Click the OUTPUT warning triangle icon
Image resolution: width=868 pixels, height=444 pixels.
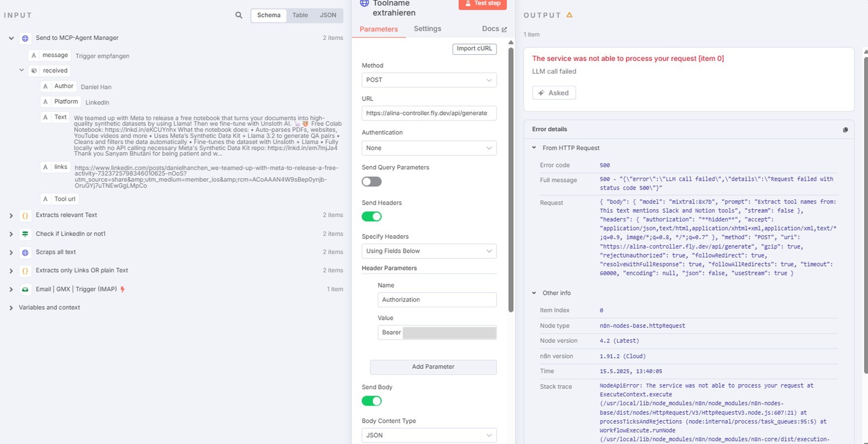(x=570, y=15)
